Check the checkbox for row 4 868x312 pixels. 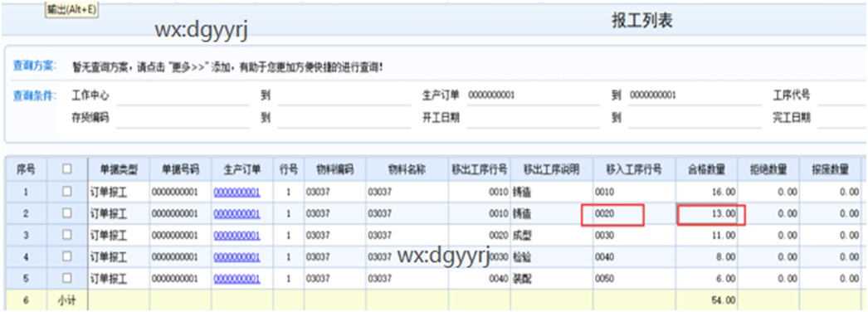(67, 256)
